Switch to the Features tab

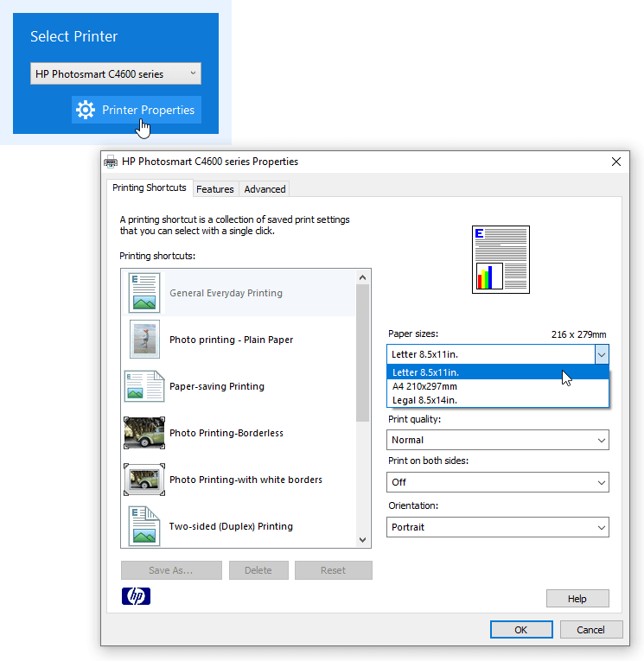(214, 189)
